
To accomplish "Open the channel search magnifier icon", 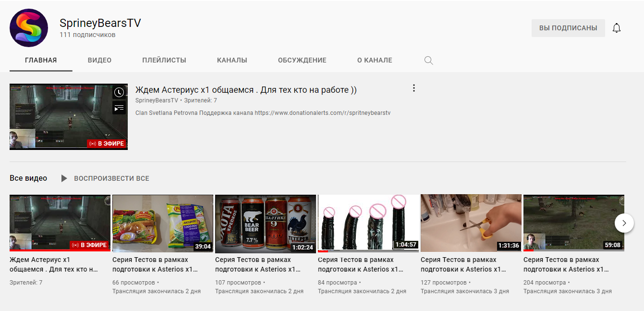I will click(429, 61).
